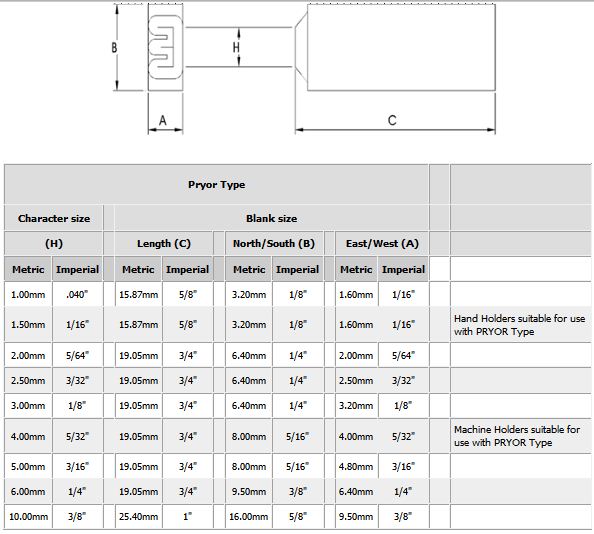Image resolution: width=594 pixels, height=534 pixels.
Task: Click the 1/16" East/West imperial cell in 1.00mm row
Action: 403,294
